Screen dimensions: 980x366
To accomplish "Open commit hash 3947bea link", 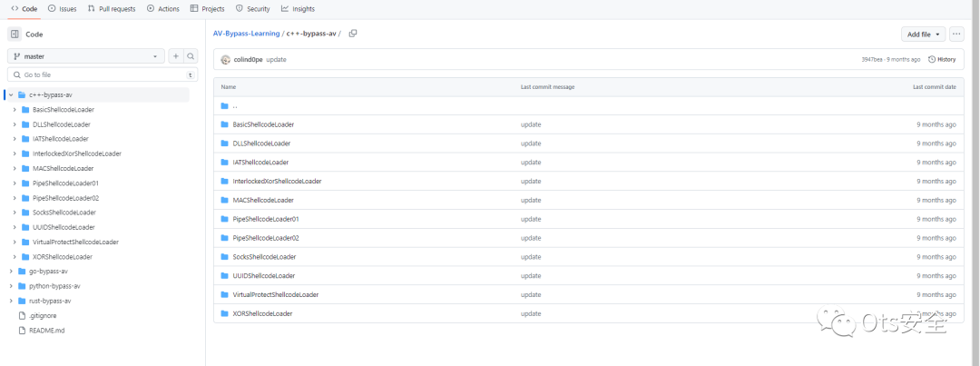I will pyautogui.click(x=872, y=59).
